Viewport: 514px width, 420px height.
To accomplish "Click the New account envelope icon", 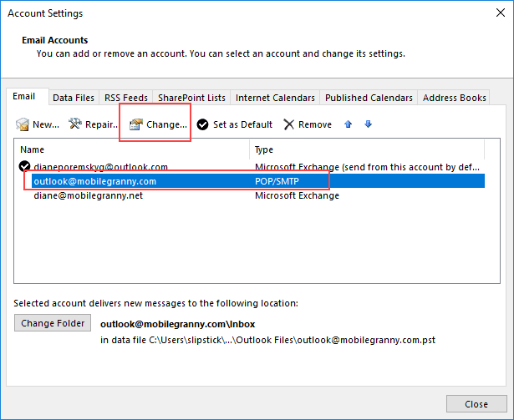I will [23, 124].
